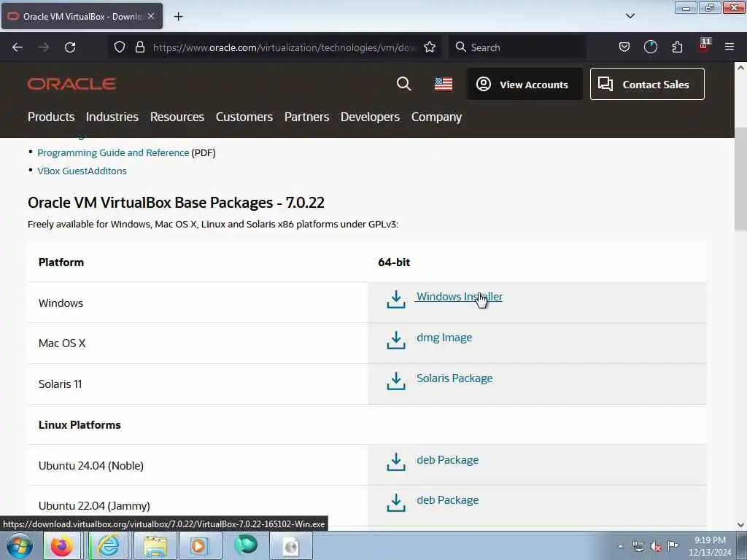Reload the current page
747x560 pixels.
(x=70, y=47)
